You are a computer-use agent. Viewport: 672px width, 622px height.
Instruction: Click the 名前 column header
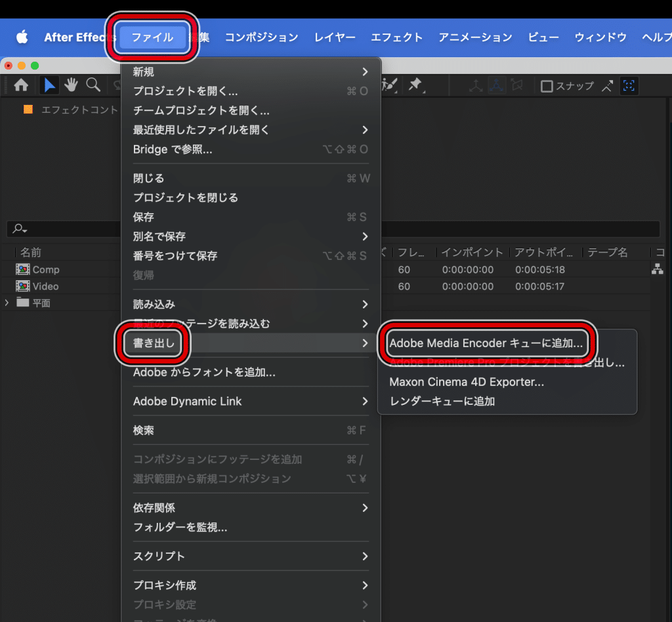[x=31, y=253]
